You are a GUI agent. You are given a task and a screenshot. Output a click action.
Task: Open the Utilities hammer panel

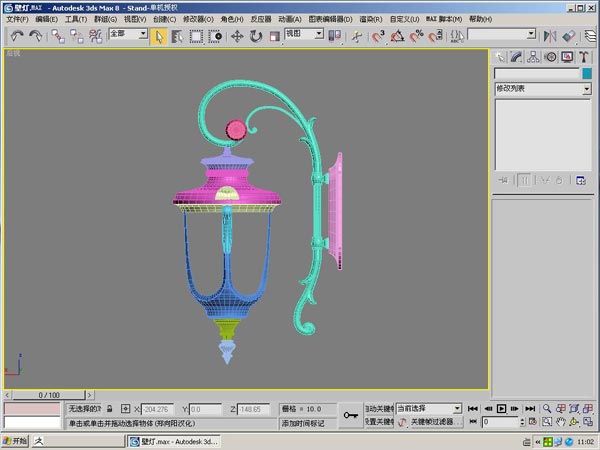click(x=583, y=57)
